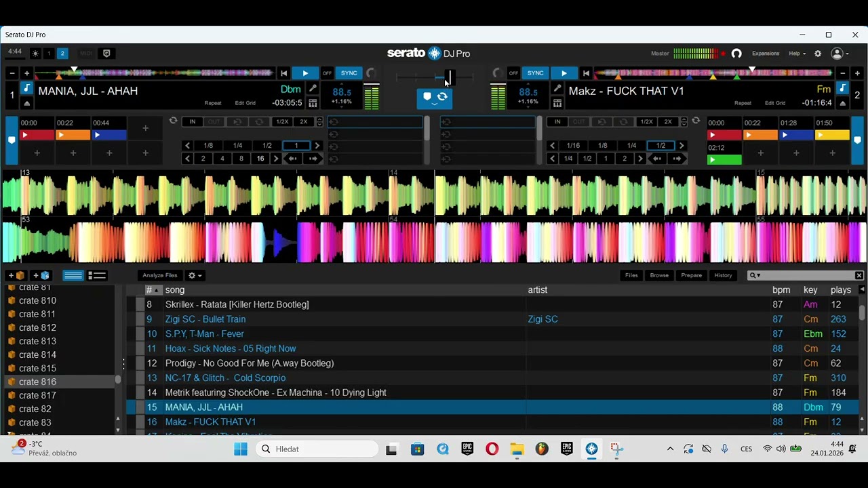Double loop length with 2X on deck 2
Image resolution: width=868 pixels, height=488 pixels.
click(x=668, y=122)
